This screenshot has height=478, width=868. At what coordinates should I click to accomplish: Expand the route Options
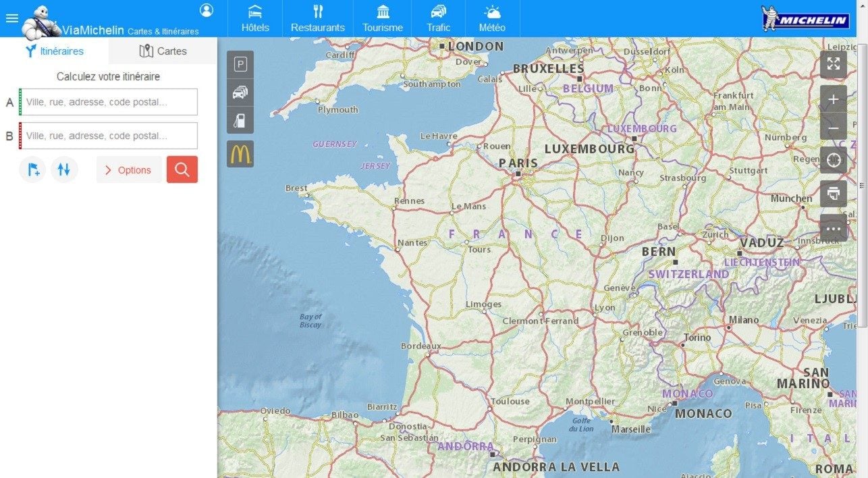coord(128,169)
